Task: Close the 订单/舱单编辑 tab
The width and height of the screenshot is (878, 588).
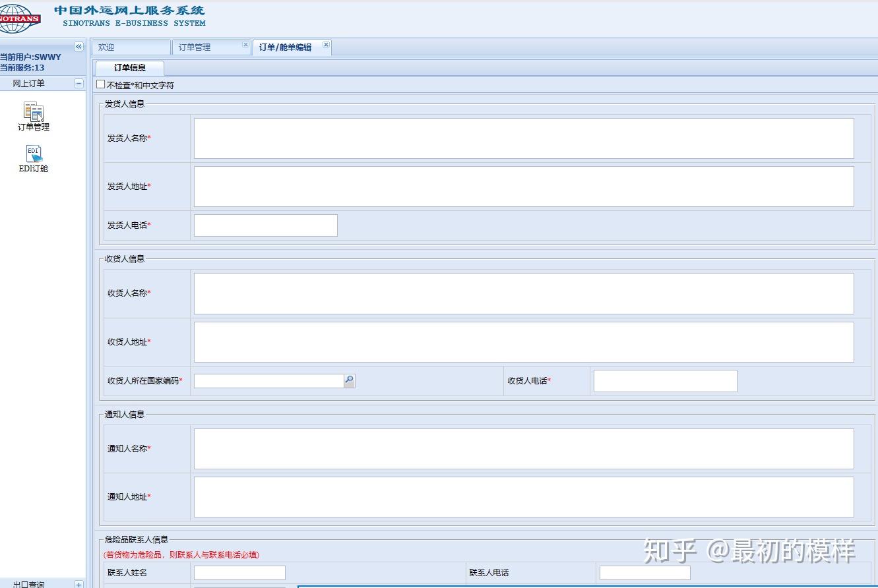Action: coord(326,45)
